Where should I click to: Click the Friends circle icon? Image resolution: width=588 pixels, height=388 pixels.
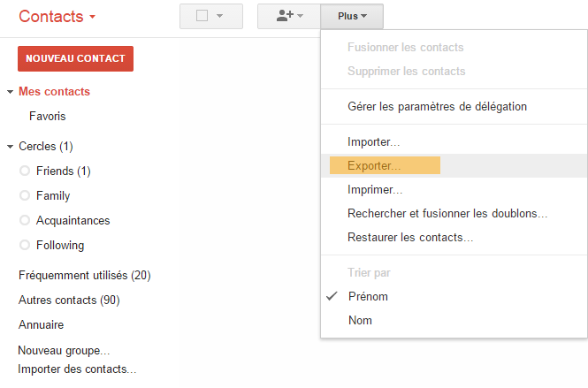tap(25, 171)
